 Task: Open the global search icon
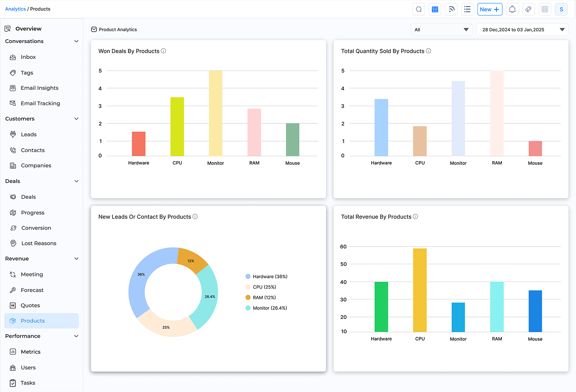(418, 9)
